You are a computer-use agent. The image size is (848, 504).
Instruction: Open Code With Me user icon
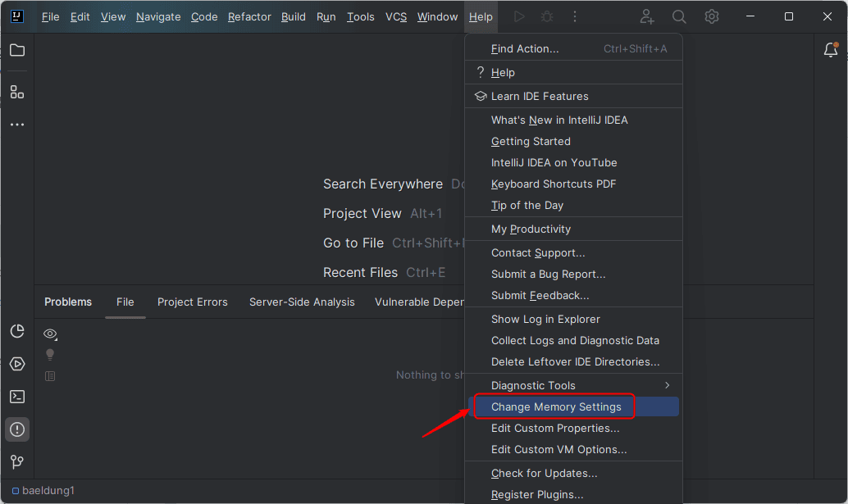coord(647,16)
